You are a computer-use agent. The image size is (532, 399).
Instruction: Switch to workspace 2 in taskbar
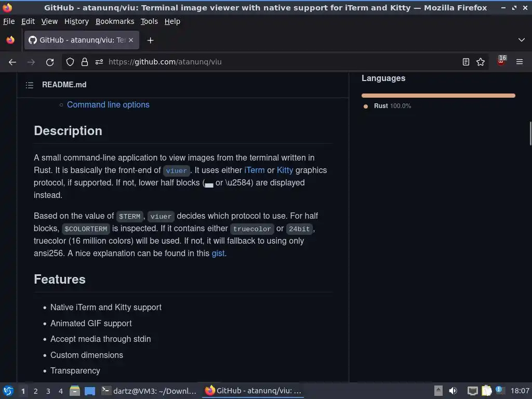pyautogui.click(x=36, y=391)
